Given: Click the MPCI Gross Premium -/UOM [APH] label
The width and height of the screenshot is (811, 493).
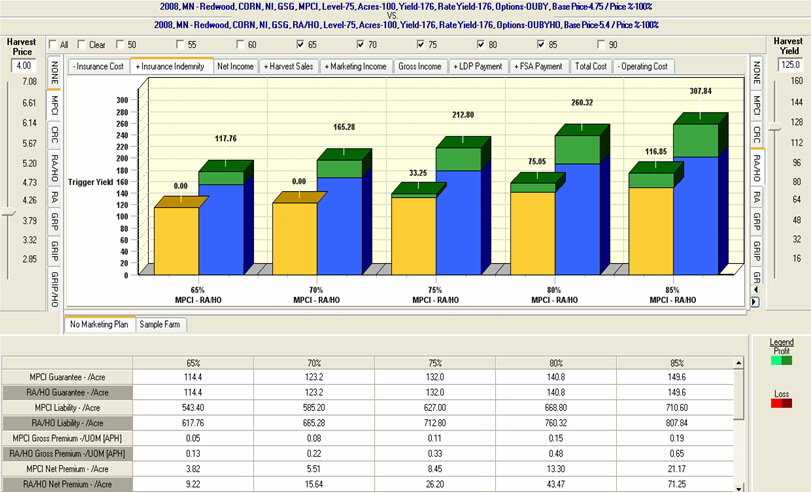Looking at the screenshot, I should tap(68, 438).
